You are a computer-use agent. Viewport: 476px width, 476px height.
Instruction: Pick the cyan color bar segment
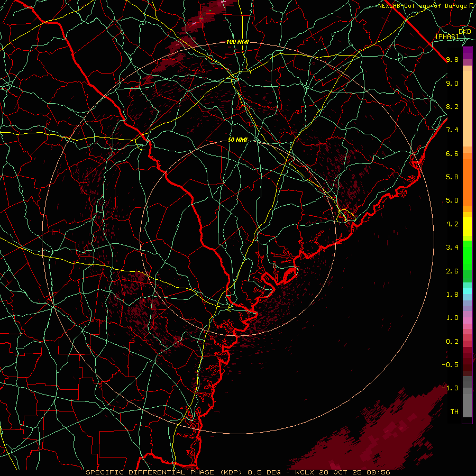[467, 291]
